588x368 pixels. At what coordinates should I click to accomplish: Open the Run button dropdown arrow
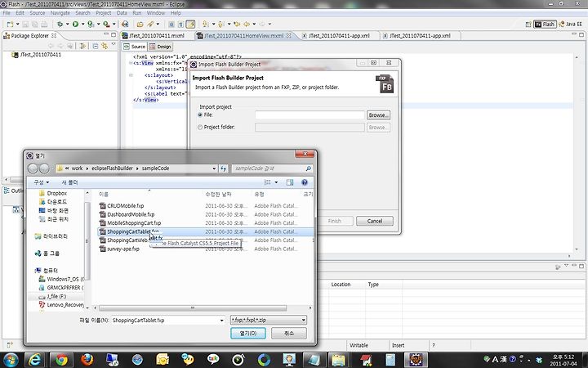click(82, 25)
